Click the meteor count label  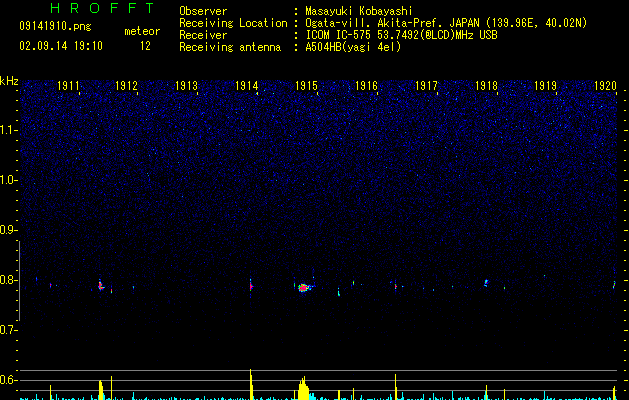(x=142, y=31)
